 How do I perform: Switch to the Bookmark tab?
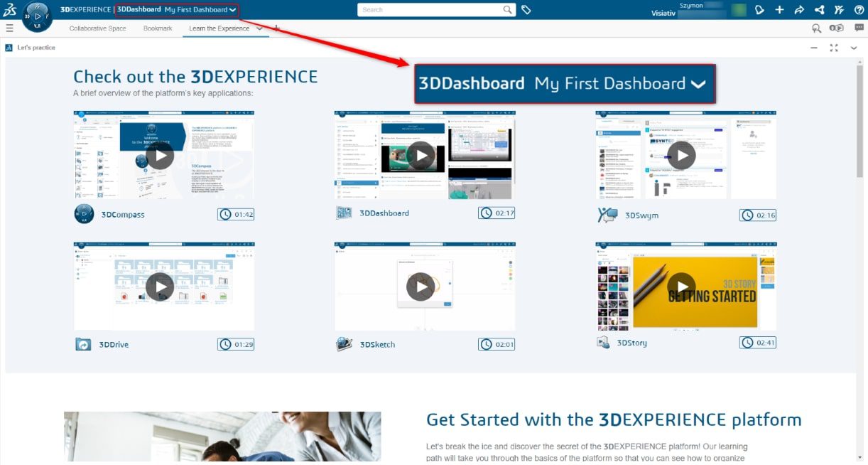coord(158,28)
